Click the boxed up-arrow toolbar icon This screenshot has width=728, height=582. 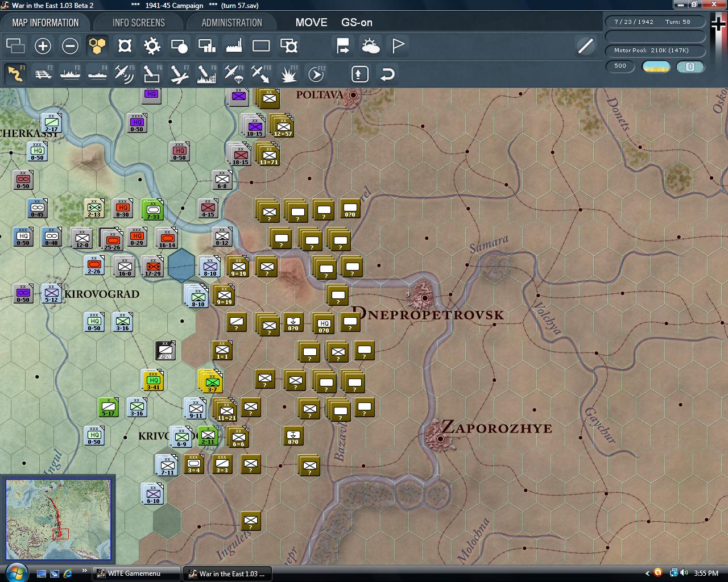pos(359,74)
